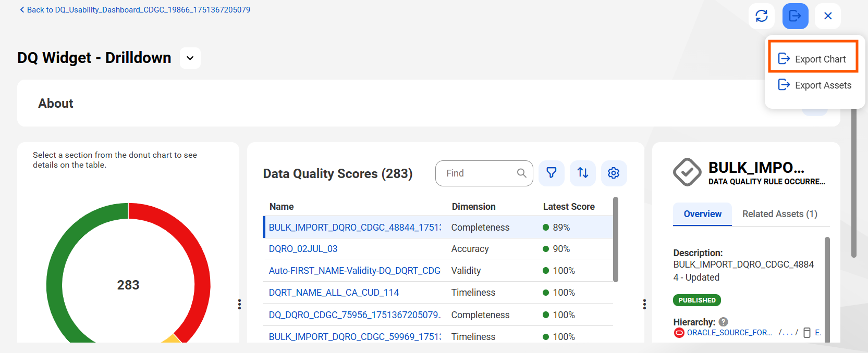Click the blue export icon button
Viewport: 868px width, 353px height.
tap(795, 16)
